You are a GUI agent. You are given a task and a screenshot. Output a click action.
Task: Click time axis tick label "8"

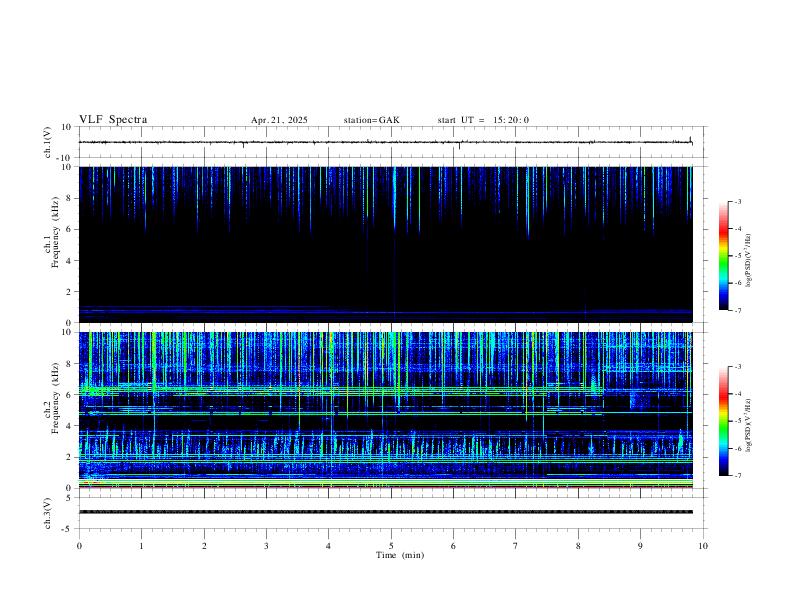tap(578, 546)
